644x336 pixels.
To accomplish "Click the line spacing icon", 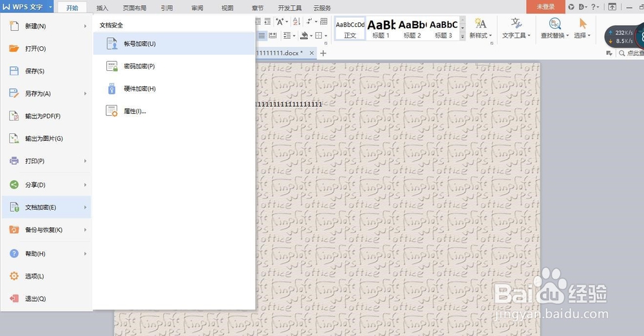I will tap(289, 36).
